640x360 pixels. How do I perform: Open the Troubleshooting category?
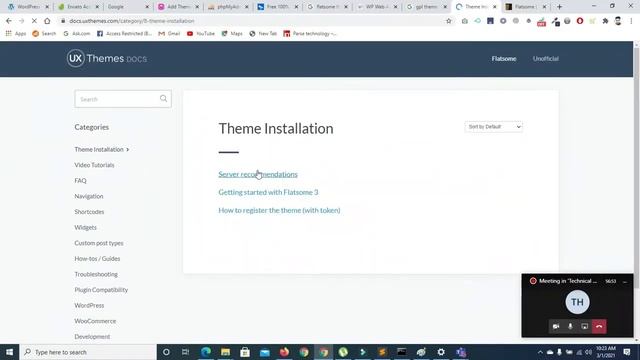coord(96,274)
